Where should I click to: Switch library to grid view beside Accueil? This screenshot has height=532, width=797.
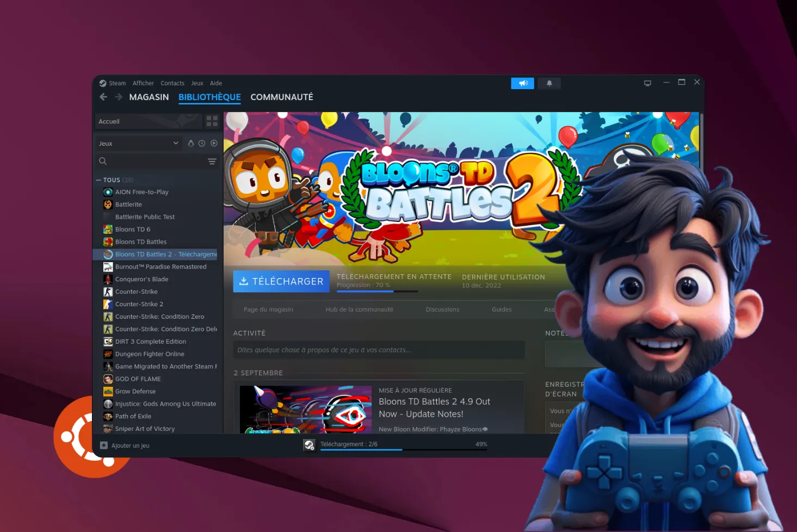(212, 121)
